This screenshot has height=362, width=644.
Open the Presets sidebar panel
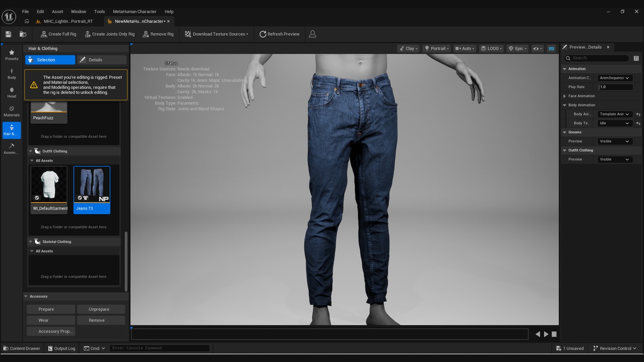click(12, 55)
